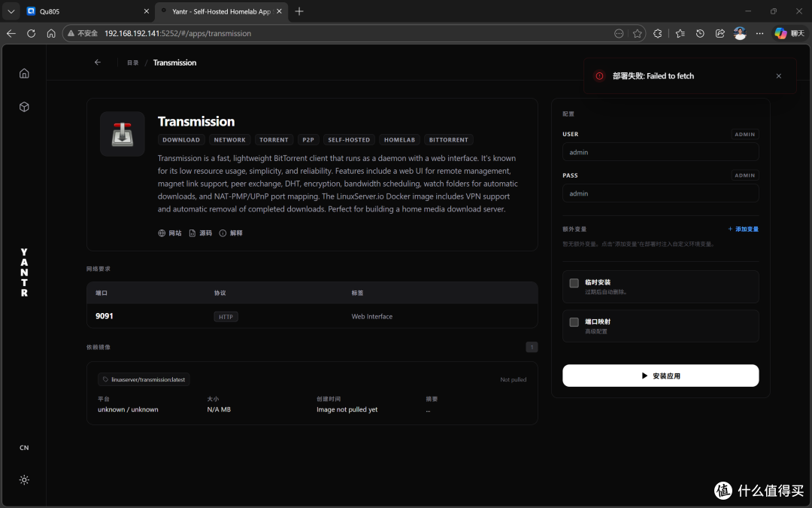Enable the 端口映射 checkbox

[574, 322]
